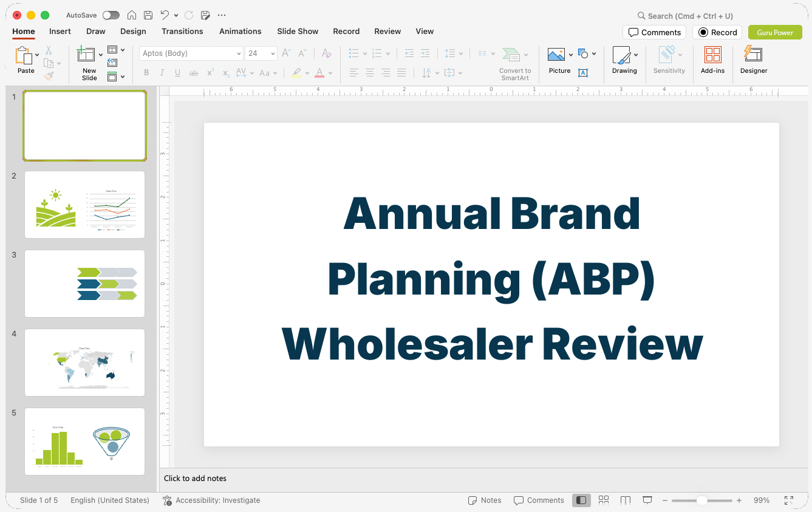This screenshot has width=812, height=512.
Task: Toggle Italic formatting
Action: pyautogui.click(x=162, y=73)
